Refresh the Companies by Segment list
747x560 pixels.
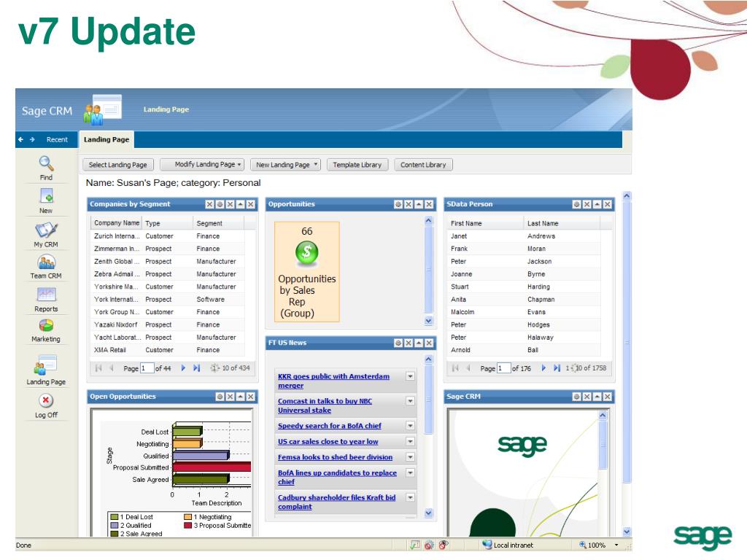pyautogui.click(x=215, y=368)
